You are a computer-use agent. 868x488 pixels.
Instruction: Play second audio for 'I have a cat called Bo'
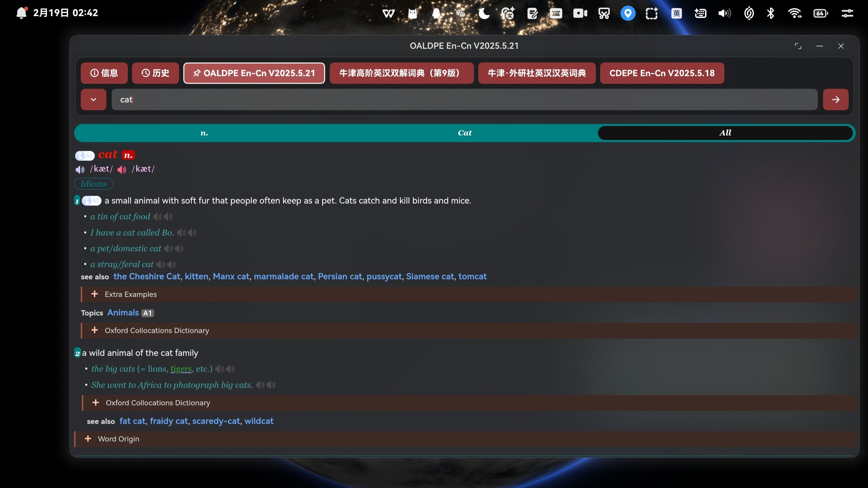(x=192, y=233)
